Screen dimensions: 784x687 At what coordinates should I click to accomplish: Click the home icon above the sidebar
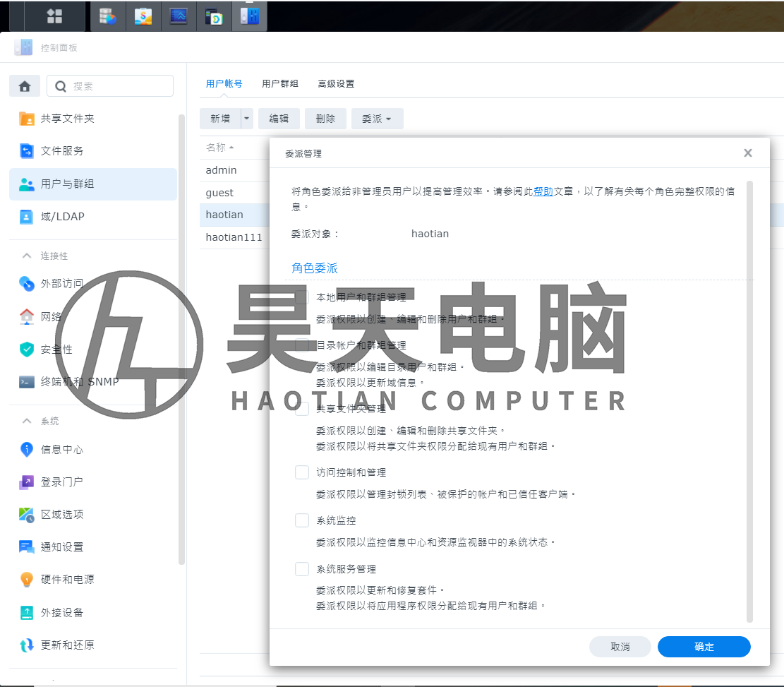pyautogui.click(x=24, y=85)
